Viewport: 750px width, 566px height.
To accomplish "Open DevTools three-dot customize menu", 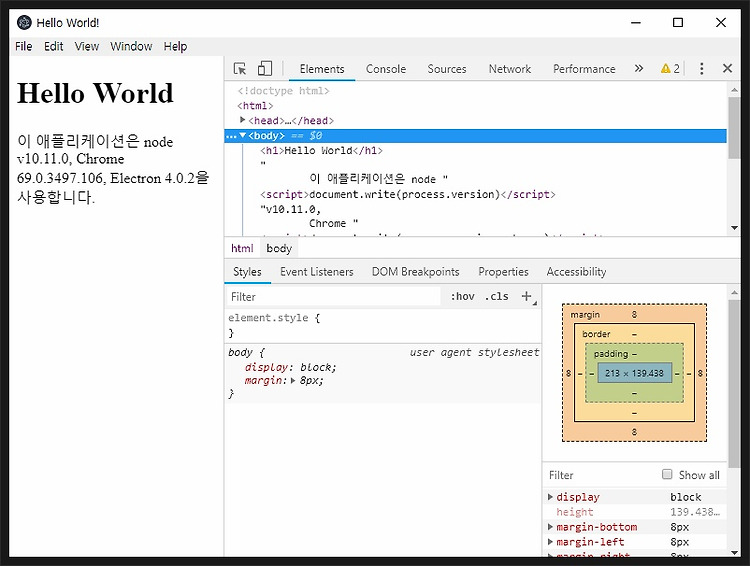I will [x=701, y=69].
